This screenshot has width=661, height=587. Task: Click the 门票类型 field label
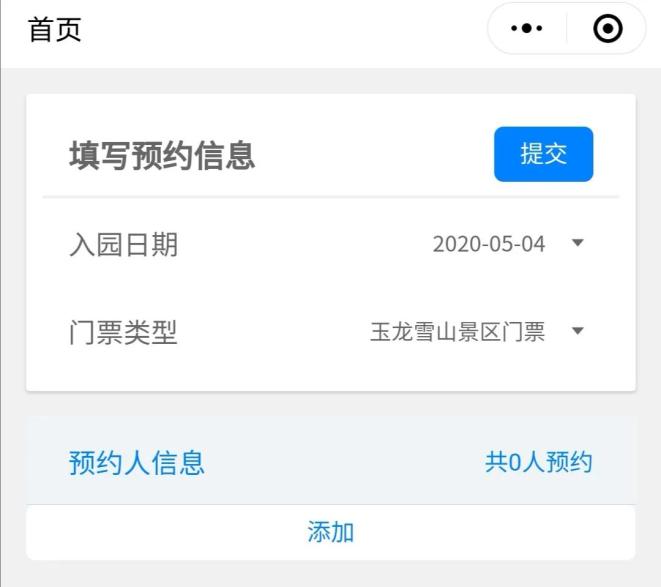click(x=123, y=332)
